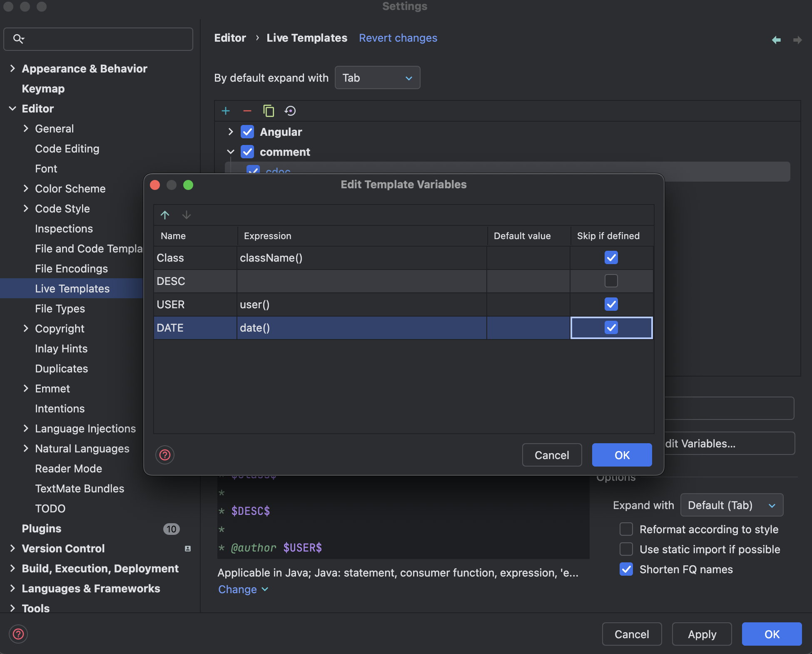Click the remove template minus icon
This screenshot has width=812, height=654.
[247, 111]
